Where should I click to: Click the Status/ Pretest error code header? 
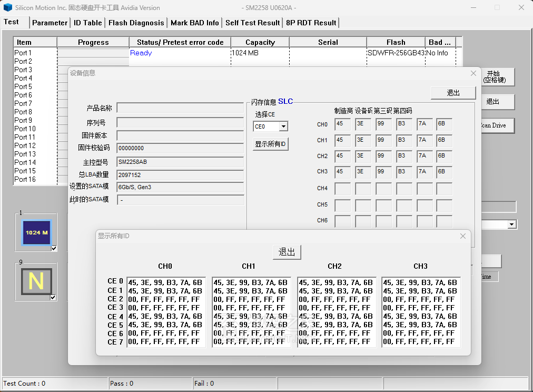tap(180, 42)
